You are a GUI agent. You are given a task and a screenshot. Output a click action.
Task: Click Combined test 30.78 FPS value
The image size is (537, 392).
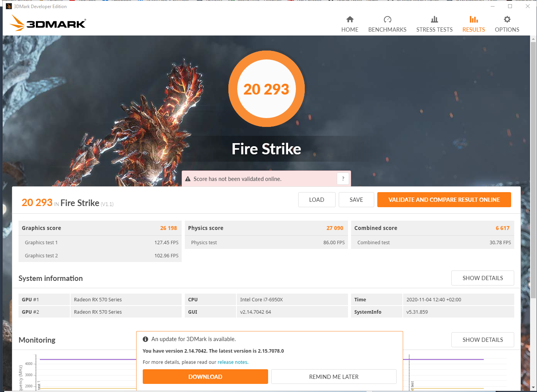tap(500, 243)
